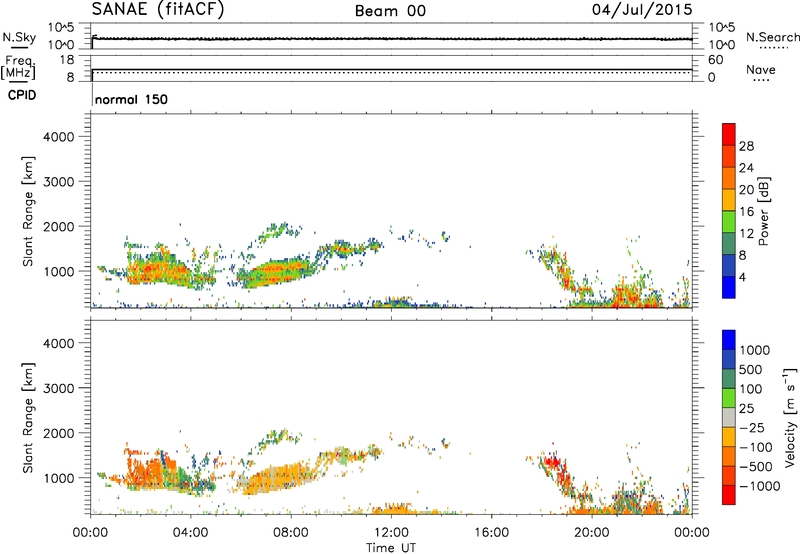Pick the top red segment of Power color bar
Image resolution: width=800 pixels, height=554 pixels.
(729, 134)
